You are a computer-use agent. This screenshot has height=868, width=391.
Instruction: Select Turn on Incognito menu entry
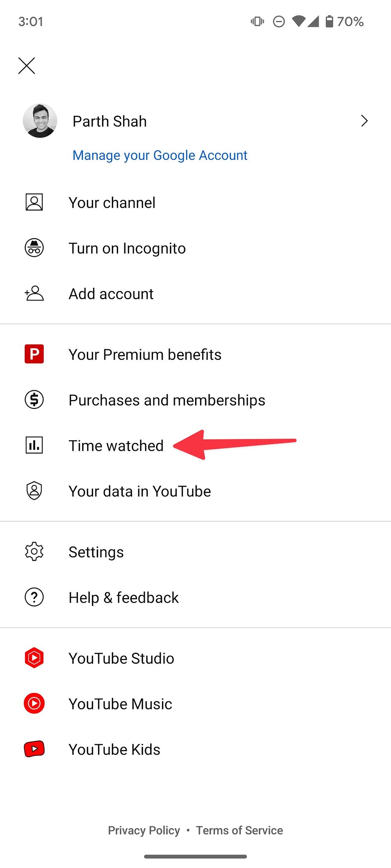tap(127, 248)
